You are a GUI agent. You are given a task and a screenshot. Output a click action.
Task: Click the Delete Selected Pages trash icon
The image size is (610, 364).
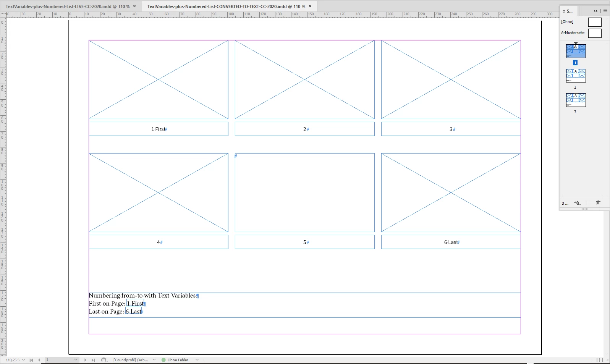click(x=599, y=203)
